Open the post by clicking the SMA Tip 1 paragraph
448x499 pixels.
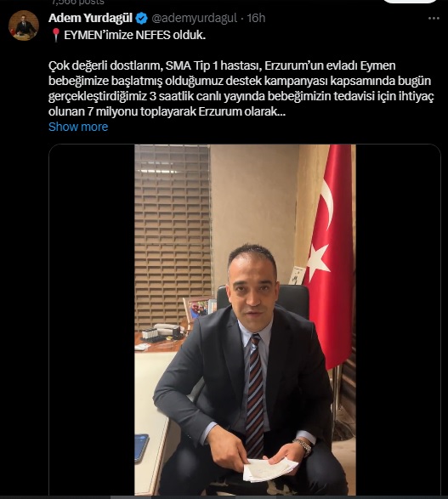241,88
